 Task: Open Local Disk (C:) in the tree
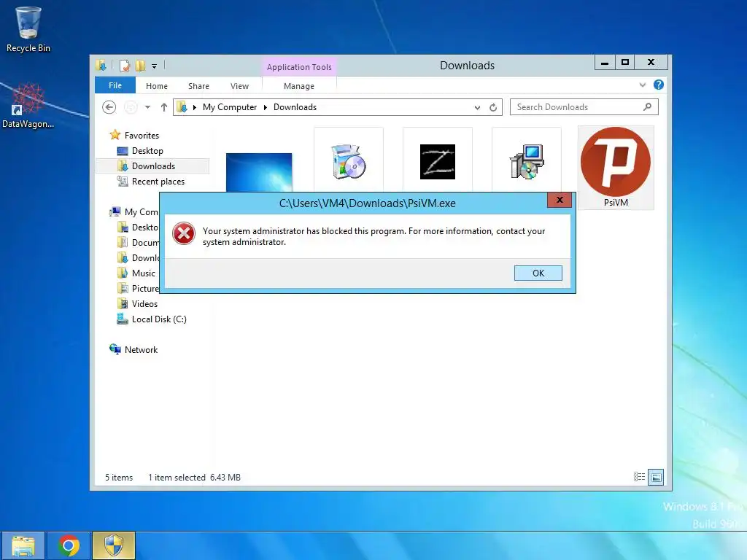tap(159, 319)
